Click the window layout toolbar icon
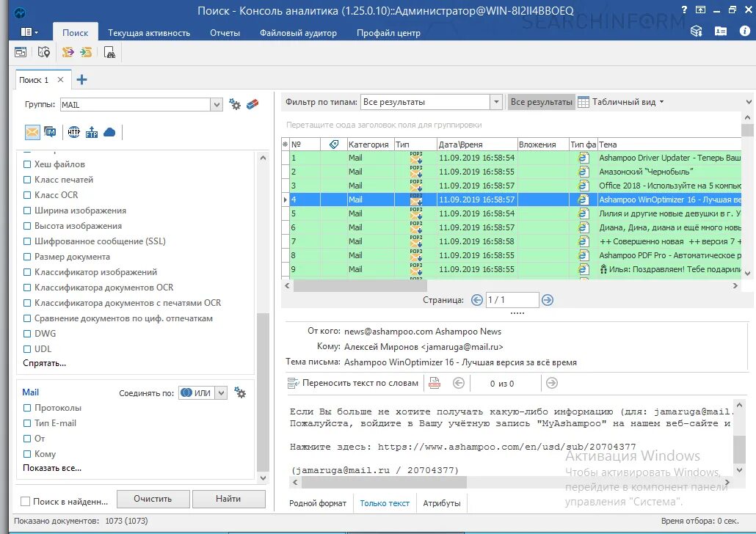Screen dimensions: 756x534 (x=21, y=52)
